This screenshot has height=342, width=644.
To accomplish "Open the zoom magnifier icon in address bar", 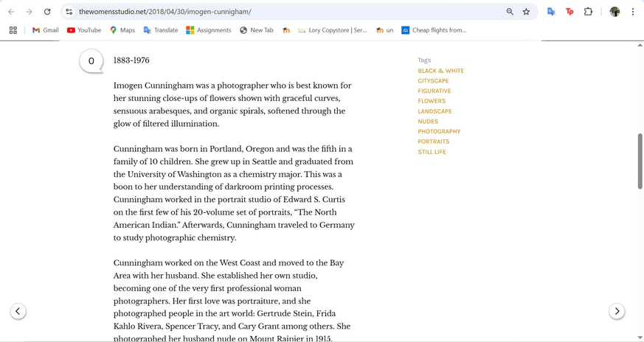I will coord(510,12).
